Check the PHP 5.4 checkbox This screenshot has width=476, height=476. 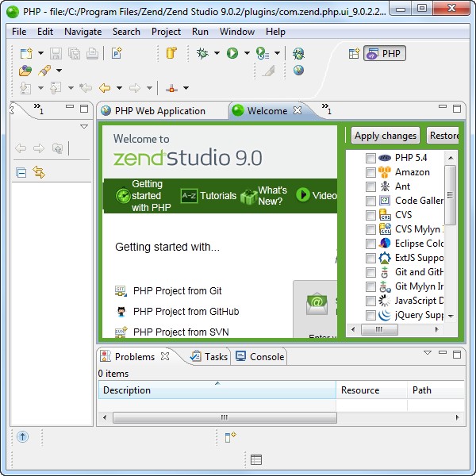pos(370,158)
